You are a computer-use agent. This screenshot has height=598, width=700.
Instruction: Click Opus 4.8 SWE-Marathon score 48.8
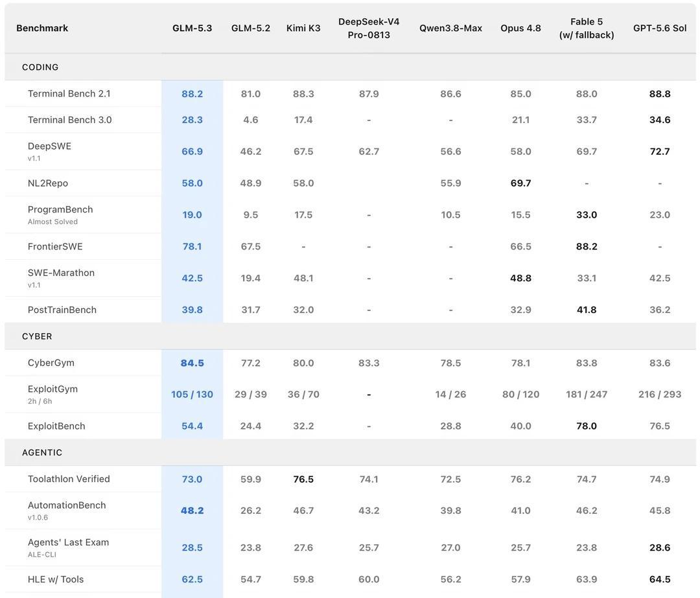point(520,279)
